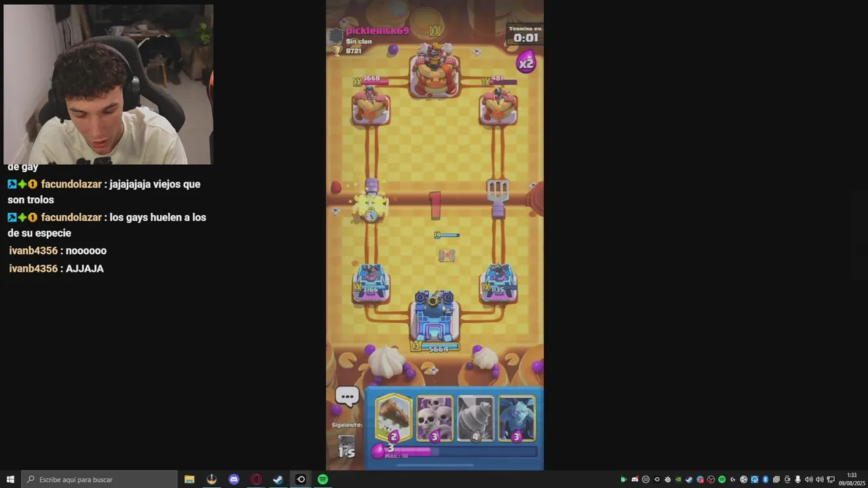Click the 'Escribe aquí para buscar' search box
The width and height of the screenshot is (868, 488).
tap(99, 479)
